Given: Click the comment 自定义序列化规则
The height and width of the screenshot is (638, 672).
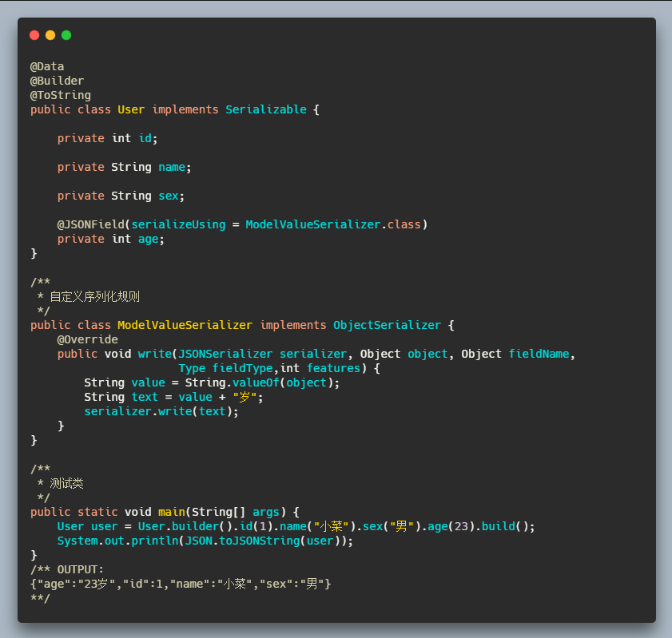Looking at the screenshot, I should pos(95,296).
